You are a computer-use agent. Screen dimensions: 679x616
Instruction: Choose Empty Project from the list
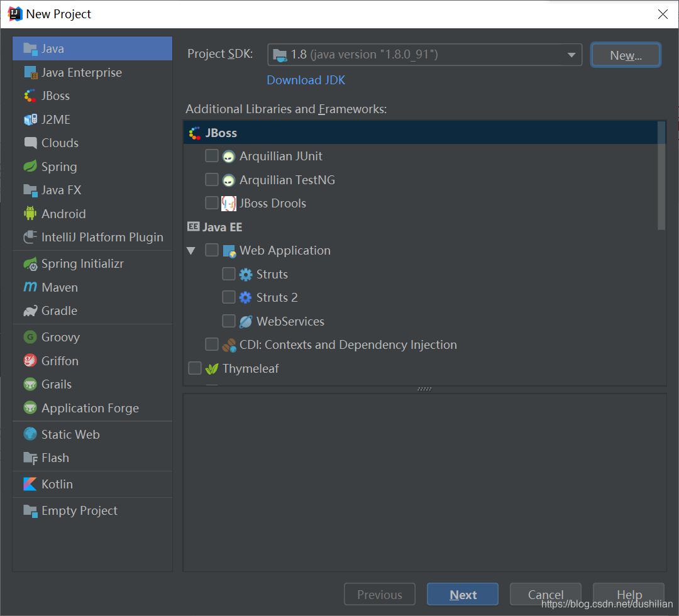pos(92,511)
